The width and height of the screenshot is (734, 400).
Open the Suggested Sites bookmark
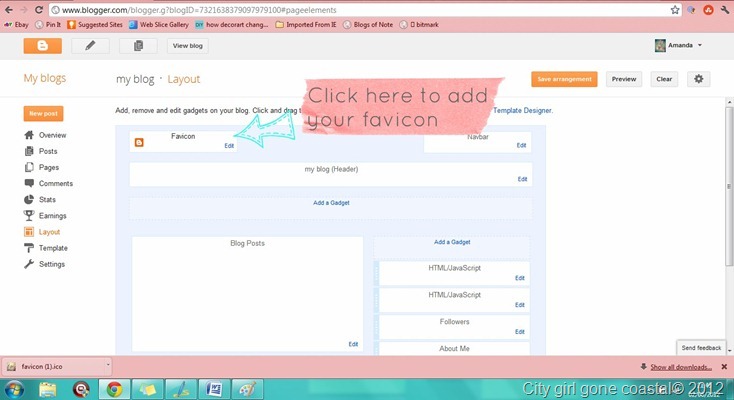(95, 24)
